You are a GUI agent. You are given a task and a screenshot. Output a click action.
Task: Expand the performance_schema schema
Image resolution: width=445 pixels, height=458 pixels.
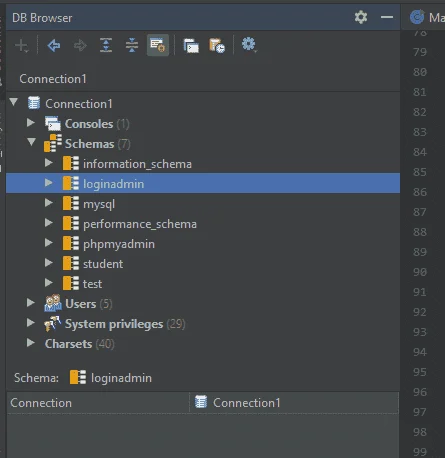pyautogui.click(x=49, y=223)
